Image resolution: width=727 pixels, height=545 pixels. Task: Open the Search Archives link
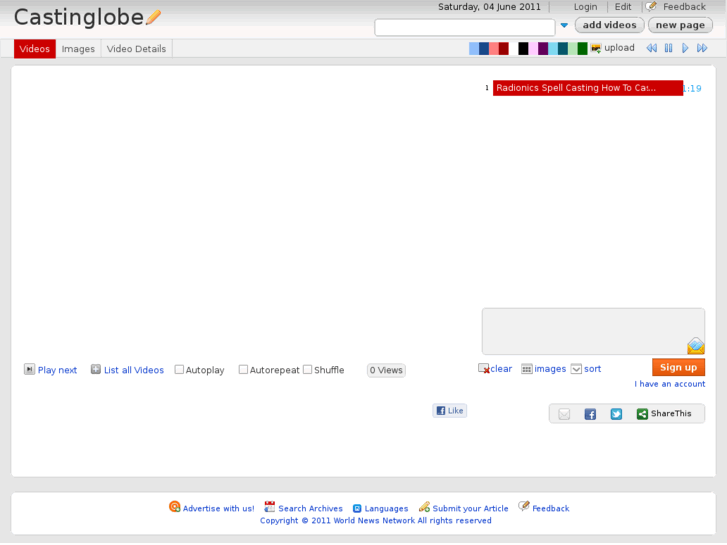point(310,508)
